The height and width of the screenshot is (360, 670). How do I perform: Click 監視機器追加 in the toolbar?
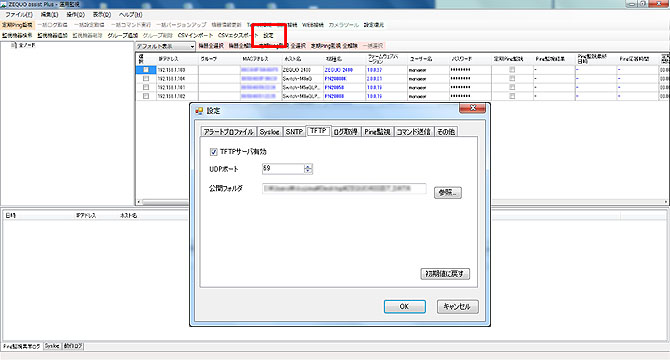tap(52, 35)
